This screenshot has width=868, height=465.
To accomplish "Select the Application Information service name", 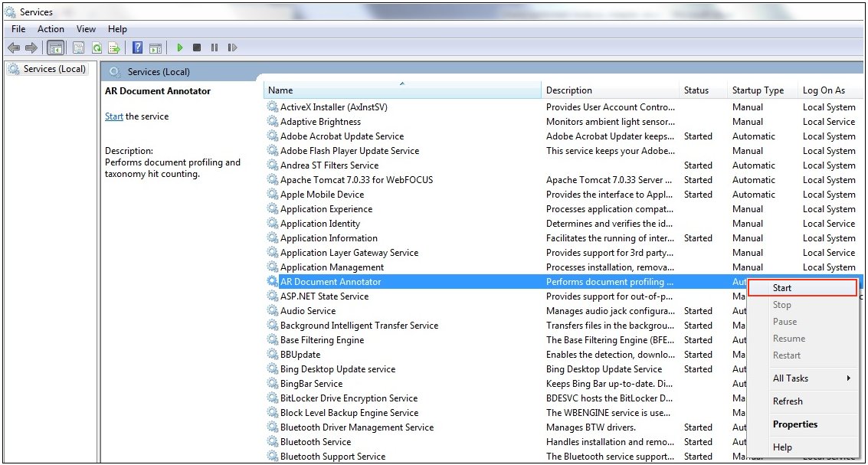I will tap(329, 238).
